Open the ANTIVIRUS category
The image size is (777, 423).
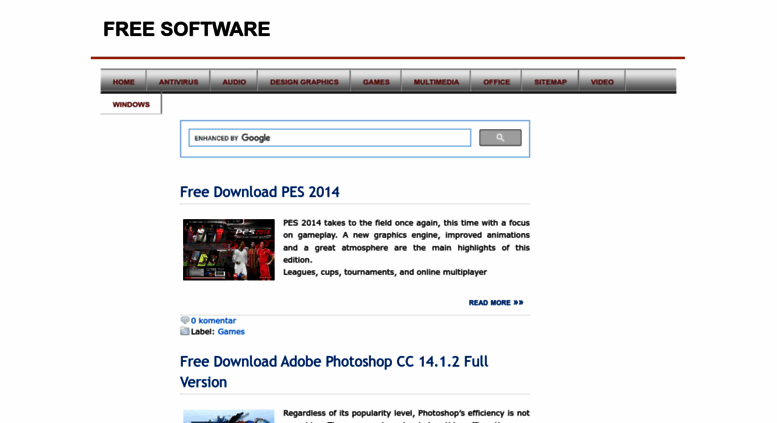178,81
